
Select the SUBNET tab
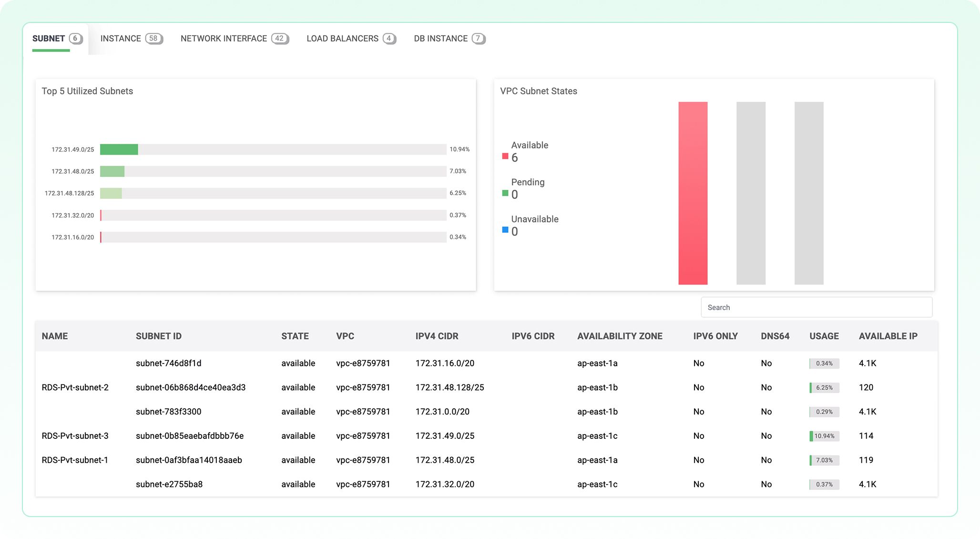pyautogui.click(x=48, y=39)
